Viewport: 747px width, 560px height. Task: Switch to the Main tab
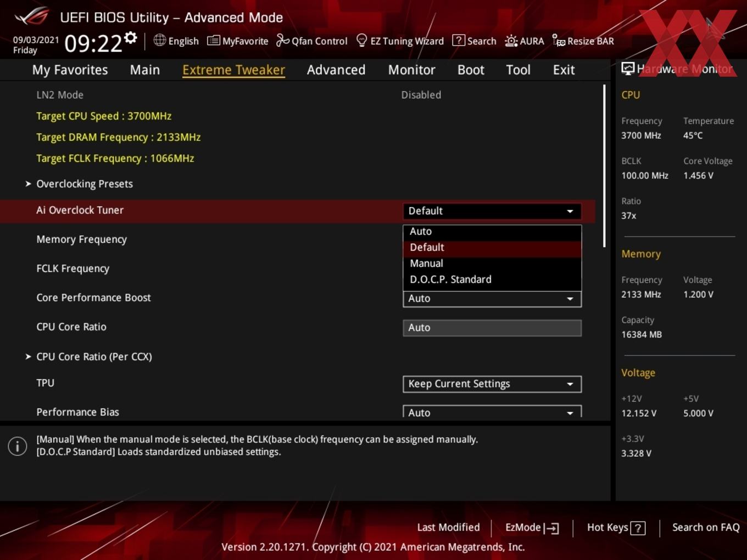(145, 70)
